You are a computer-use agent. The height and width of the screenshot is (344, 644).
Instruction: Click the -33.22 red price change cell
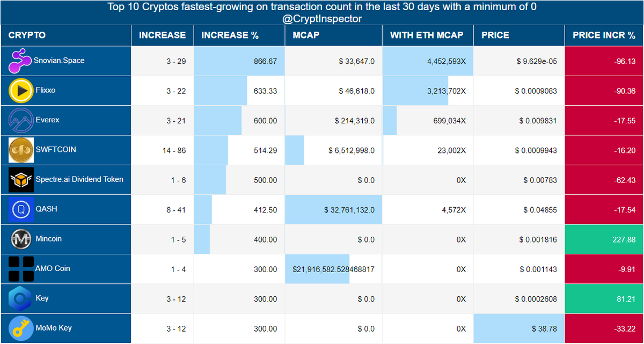604,328
